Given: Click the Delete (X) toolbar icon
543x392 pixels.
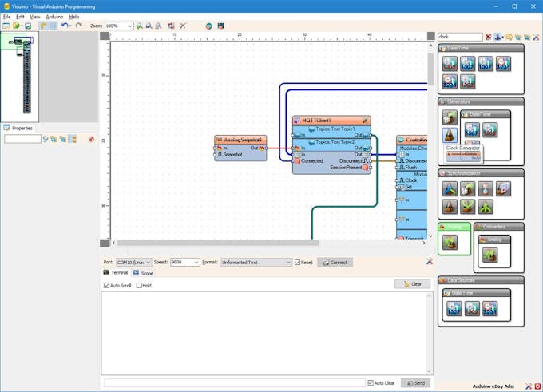Looking at the screenshot, I should tap(183, 26).
